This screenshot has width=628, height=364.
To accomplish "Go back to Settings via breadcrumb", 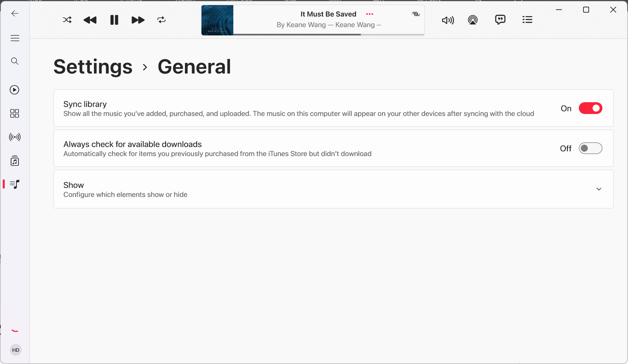I will [93, 67].
